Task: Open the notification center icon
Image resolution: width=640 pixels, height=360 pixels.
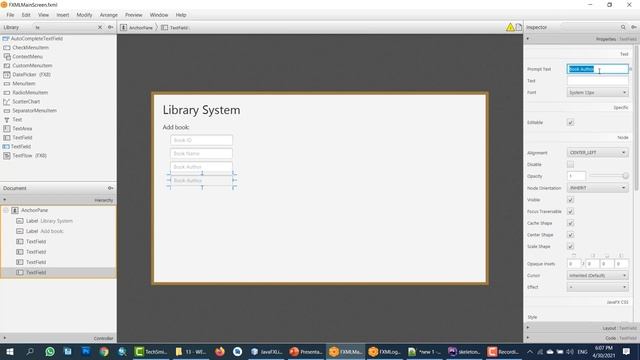Action: pyautogui.click(x=627, y=351)
